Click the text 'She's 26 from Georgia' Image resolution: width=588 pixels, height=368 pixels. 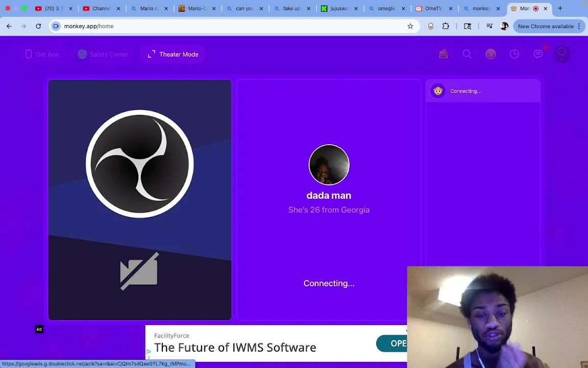click(x=329, y=210)
